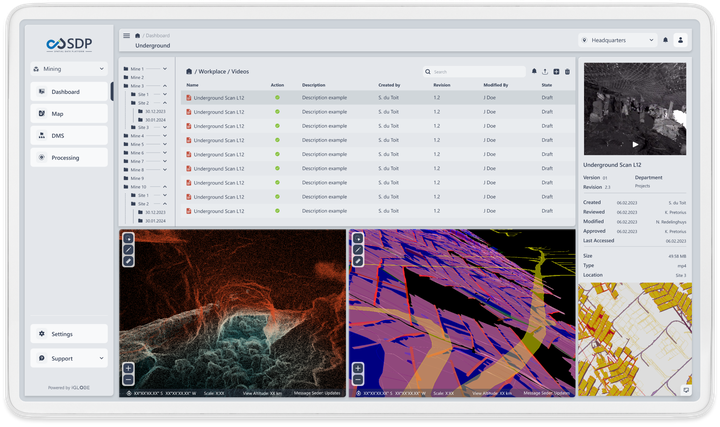Click the compass icon in the point cloud status bar

129,393
